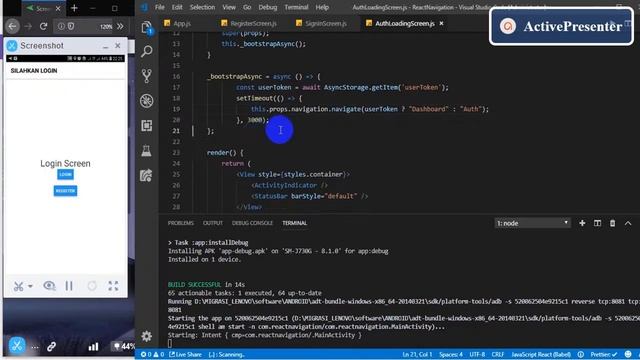
Task: Expand the capture tool dropdown arrow
Action: 31,286
